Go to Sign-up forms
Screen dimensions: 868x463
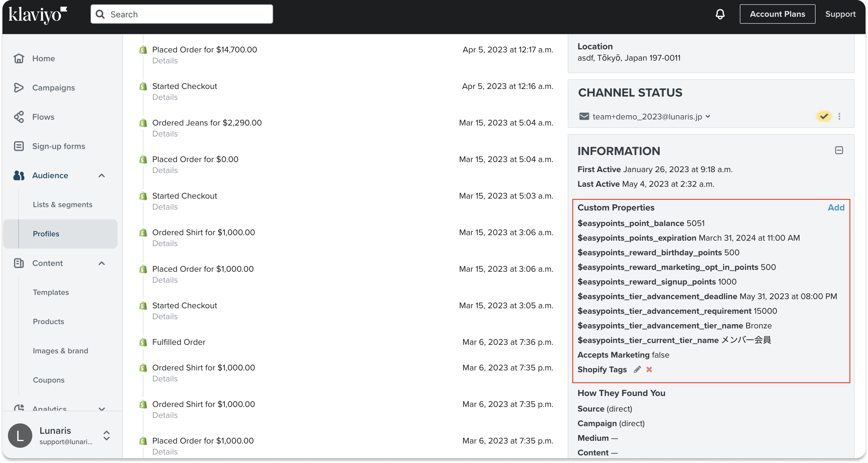(x=59, y=146)
